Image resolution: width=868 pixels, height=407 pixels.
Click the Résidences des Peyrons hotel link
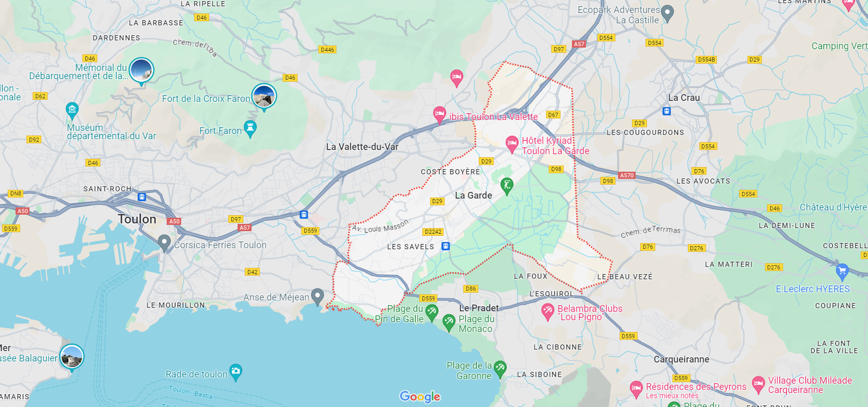click(x=696, y=387)
